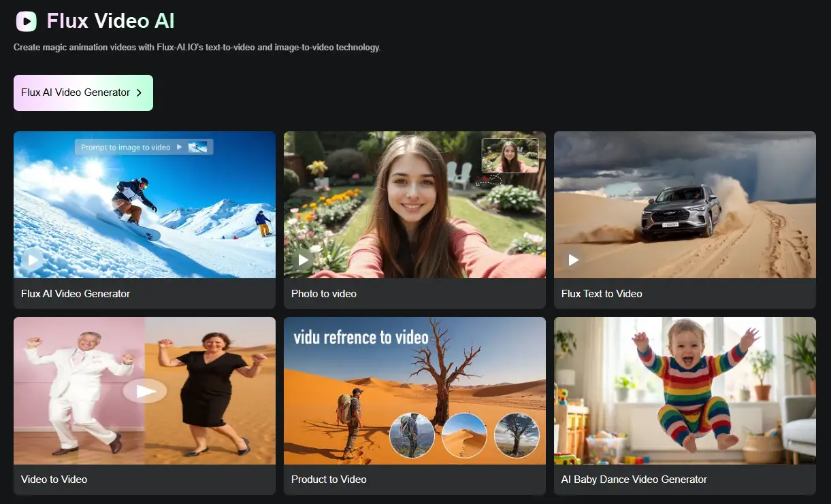The image size is (831, 504).
Task: Click the Flux Video AI logo icon
Action: (27, 22)
